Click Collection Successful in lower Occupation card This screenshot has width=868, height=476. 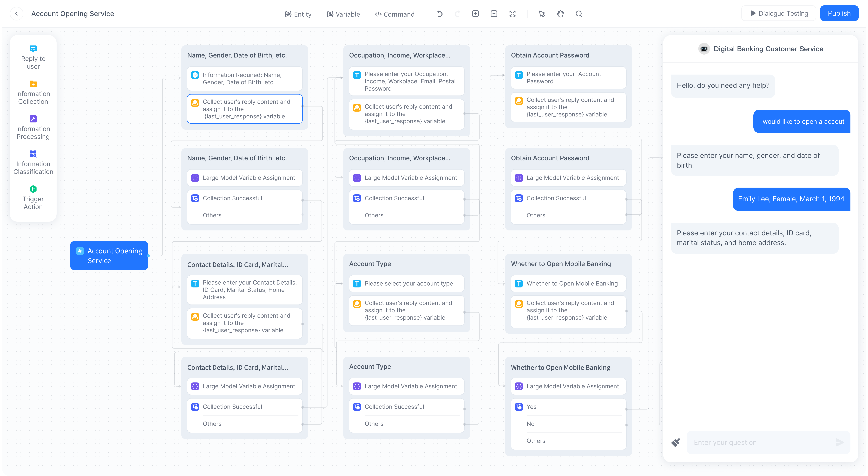click(x=406, y=198)
